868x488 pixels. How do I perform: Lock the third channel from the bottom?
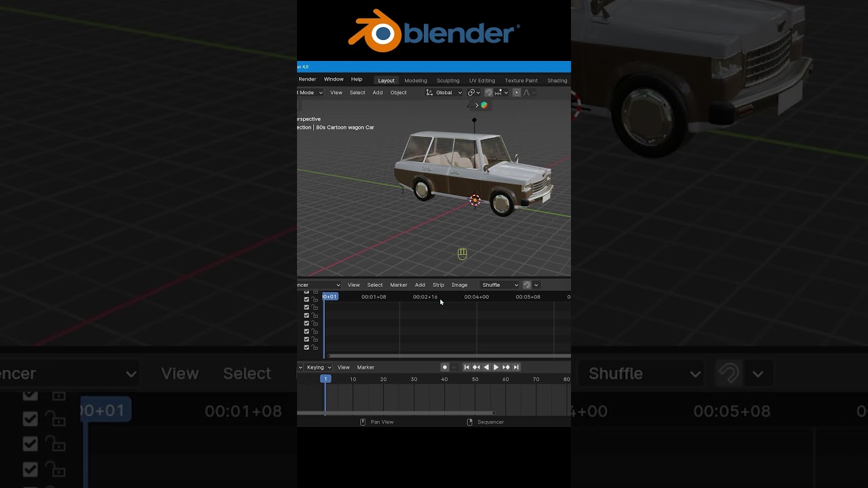click(315, 331)
